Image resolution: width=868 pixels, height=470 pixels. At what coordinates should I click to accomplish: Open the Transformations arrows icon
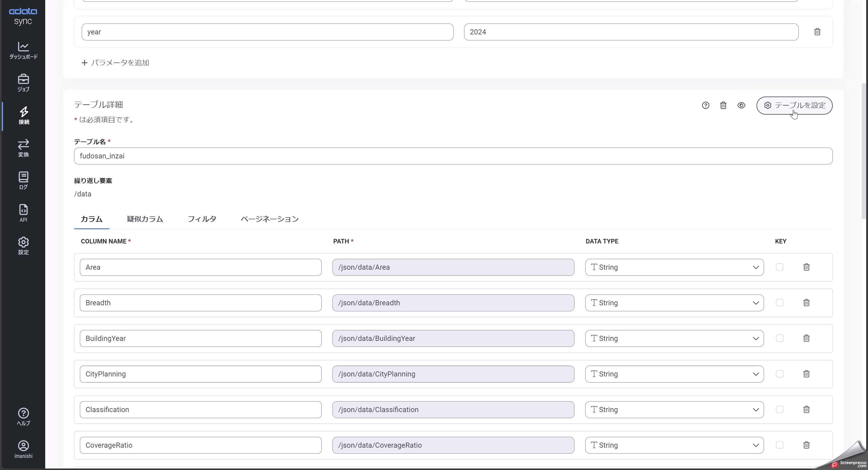tap(23, 148)
